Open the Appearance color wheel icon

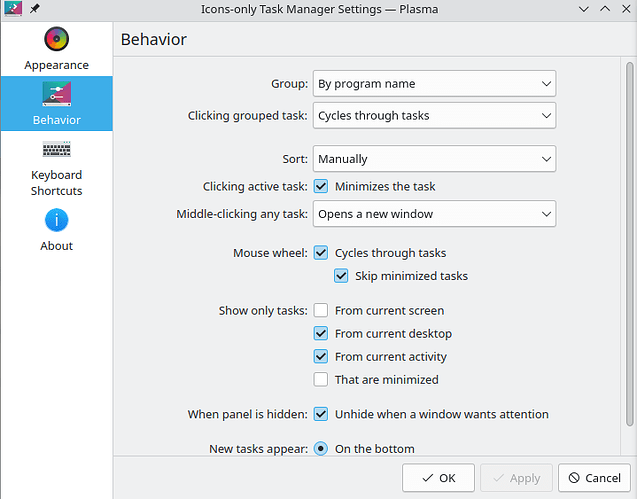[56, 39]
